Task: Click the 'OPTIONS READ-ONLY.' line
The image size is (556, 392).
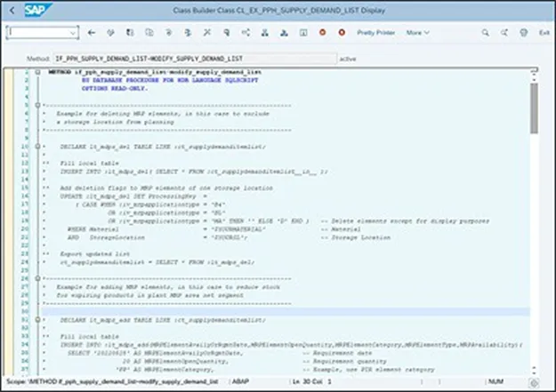Action: coord(115,88)
